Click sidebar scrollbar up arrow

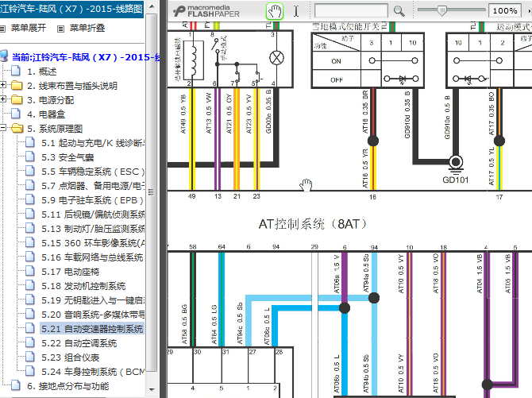pos(152,6)
